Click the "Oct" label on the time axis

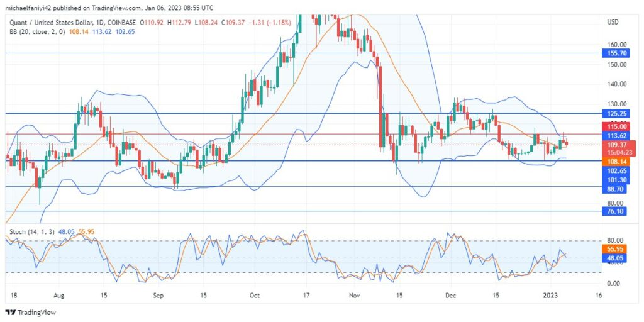pyautogui.click(x=255, y=295)
